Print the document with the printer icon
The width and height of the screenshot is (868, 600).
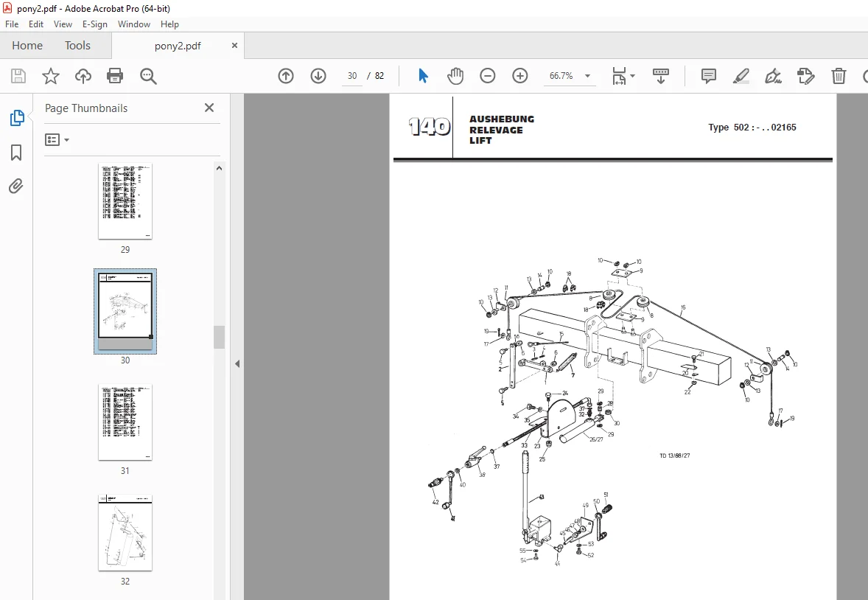(x=115, y=76)
